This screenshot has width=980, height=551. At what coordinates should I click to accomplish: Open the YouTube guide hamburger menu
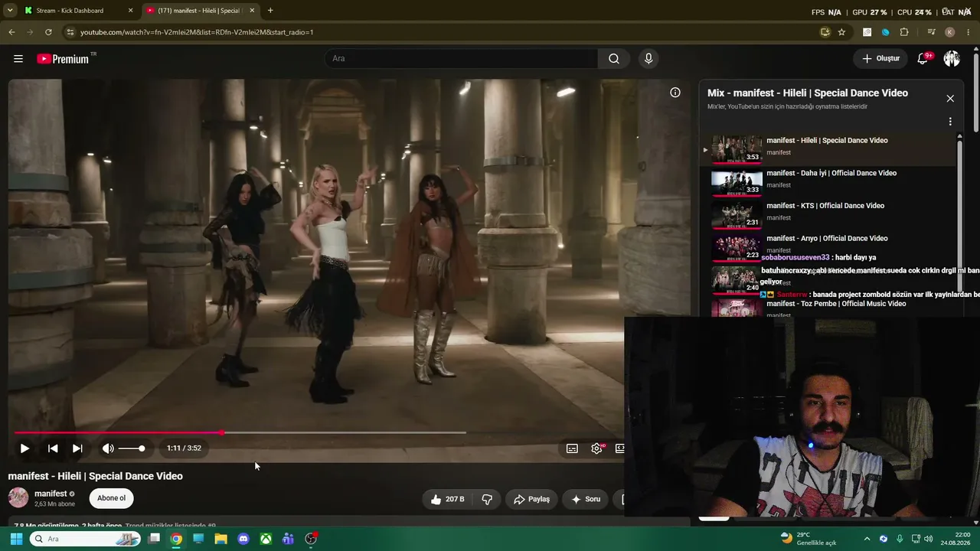pos(18,59)
